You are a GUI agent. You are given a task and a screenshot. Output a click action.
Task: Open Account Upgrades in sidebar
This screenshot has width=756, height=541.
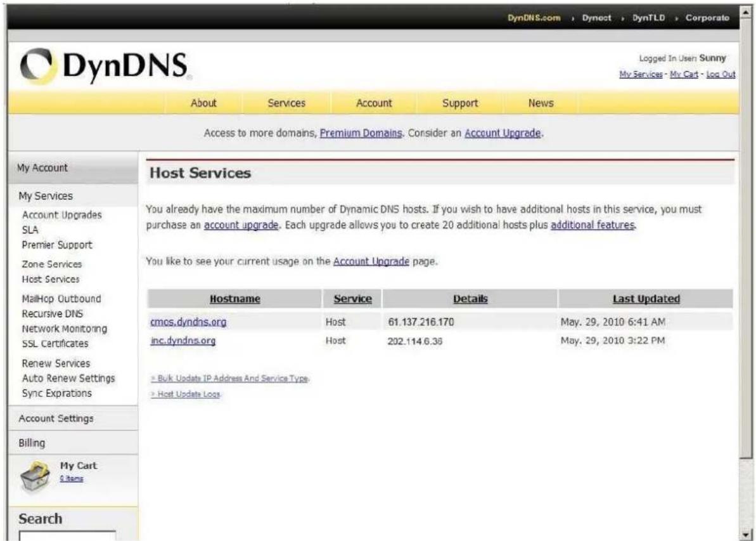tap(61, 215)
